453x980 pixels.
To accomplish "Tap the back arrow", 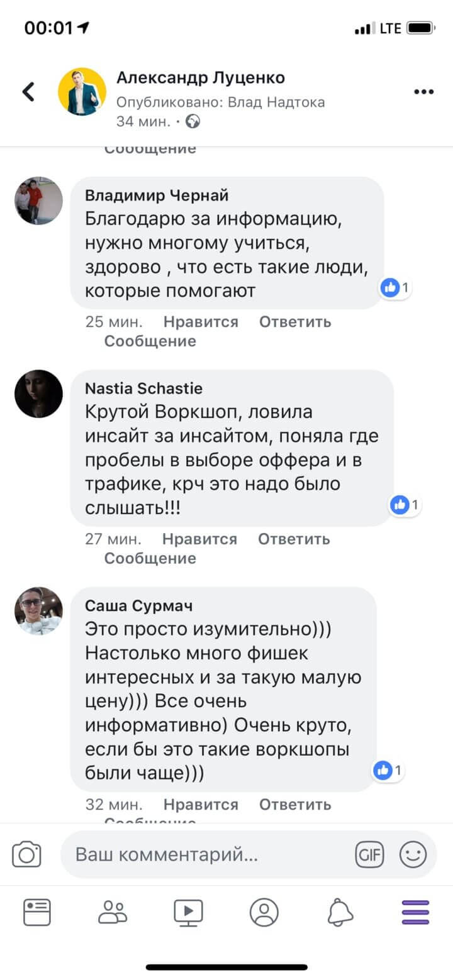I will click(x=28, y=92).
